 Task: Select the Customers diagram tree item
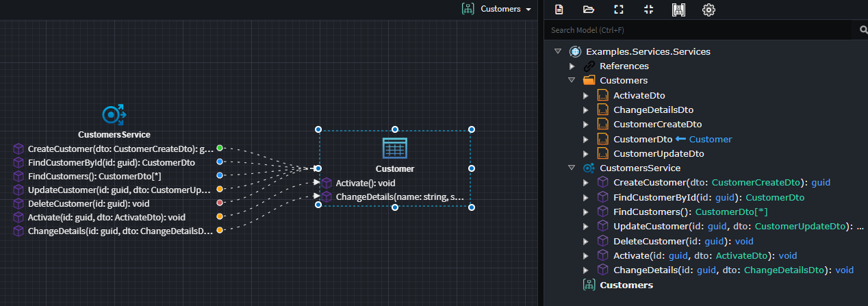click(x=626, y=285)
